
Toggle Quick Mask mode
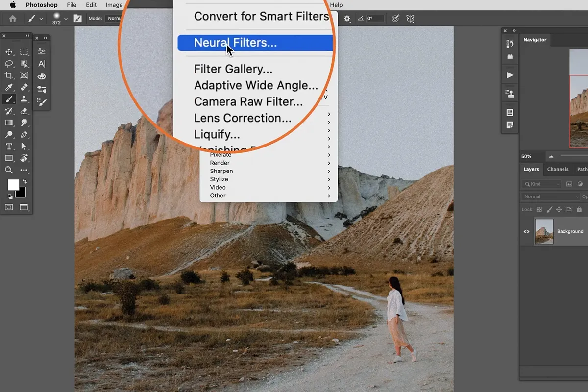(9, 207)
